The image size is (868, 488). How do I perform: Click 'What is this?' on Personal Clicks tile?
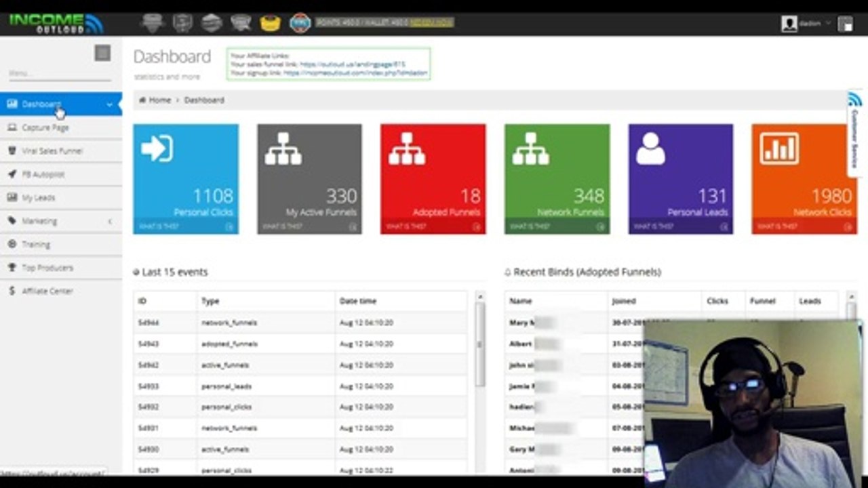[159, 226]
